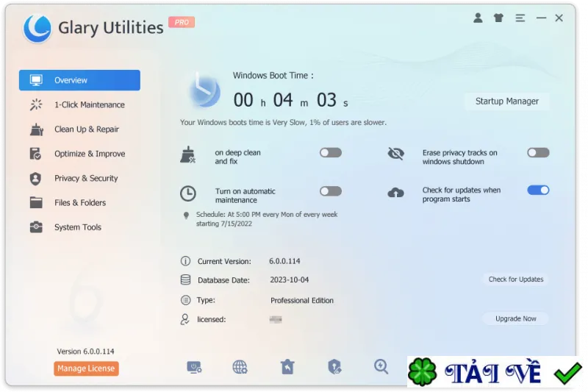The image size is (588, 392).
Task: Click version number 6.0.0.114 value
Action: tap(284, 261)
